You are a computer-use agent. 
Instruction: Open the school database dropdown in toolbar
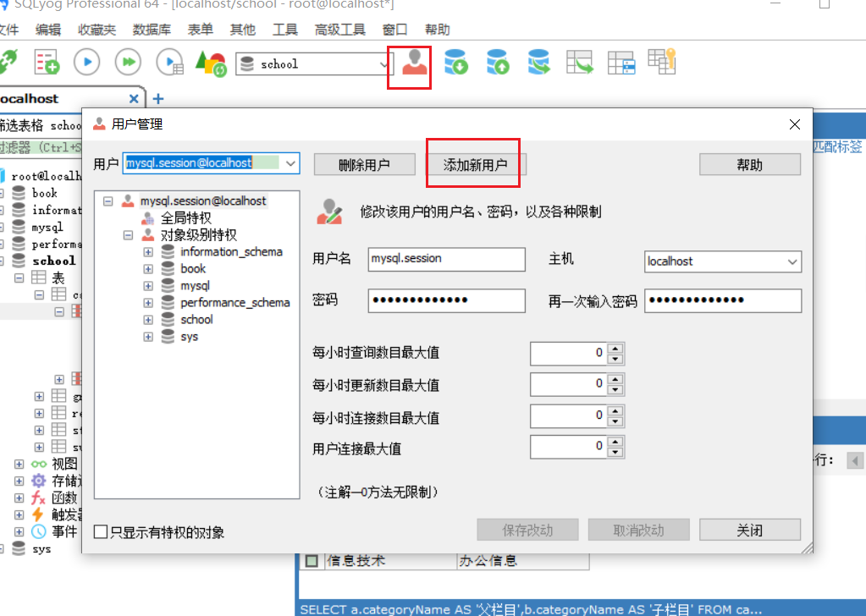point(384,64)
